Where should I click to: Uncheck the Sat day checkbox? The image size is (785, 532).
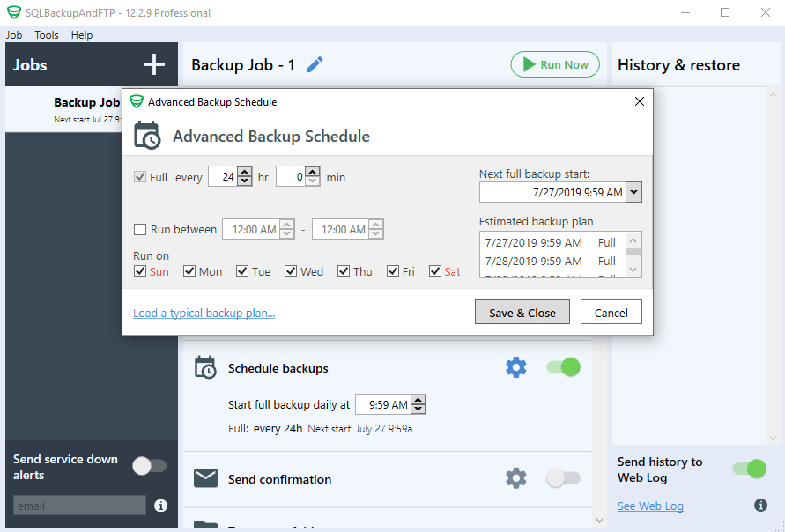(434, 271)
